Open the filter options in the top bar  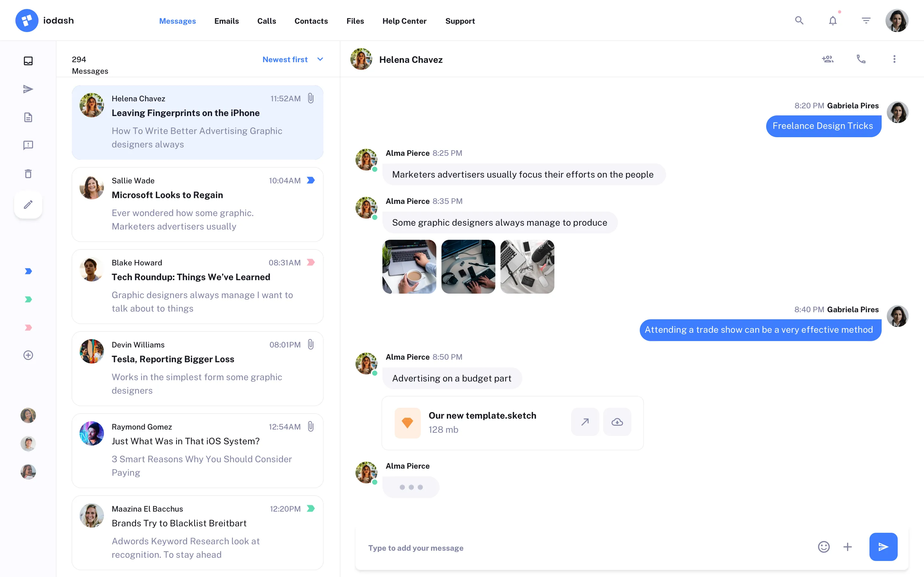866,20
